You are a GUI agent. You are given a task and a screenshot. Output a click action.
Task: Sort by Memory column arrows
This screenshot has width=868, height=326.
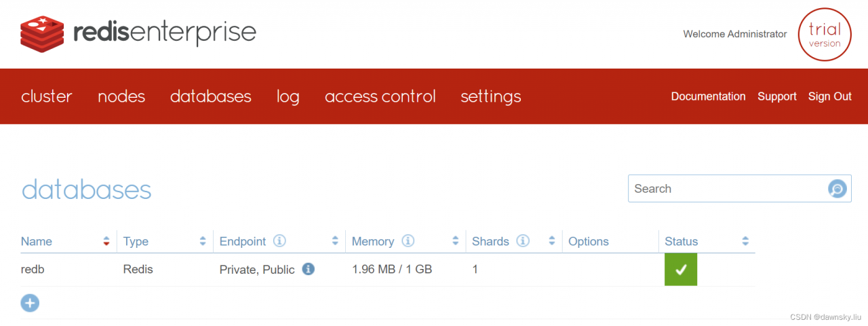tap(455, 241)
